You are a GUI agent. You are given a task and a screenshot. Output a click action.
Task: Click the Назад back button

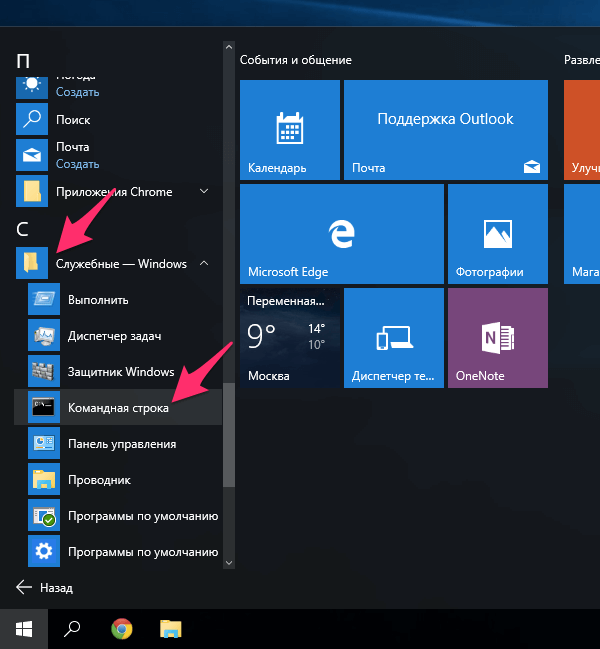click(44, 587)
